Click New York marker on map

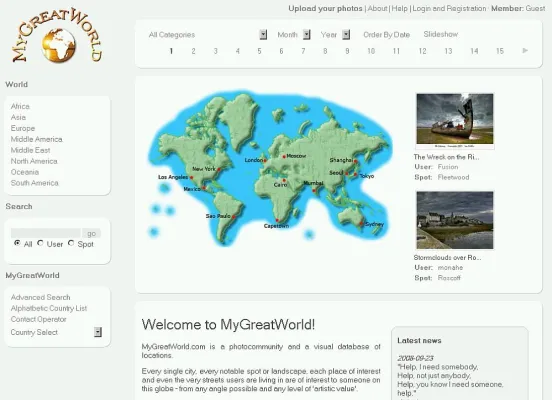(219, 169)
